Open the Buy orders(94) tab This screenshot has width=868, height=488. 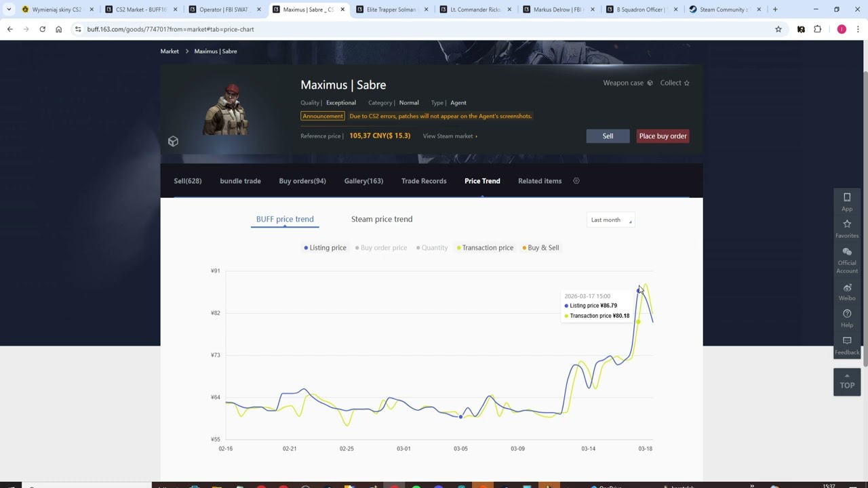[x=302, y=181]
